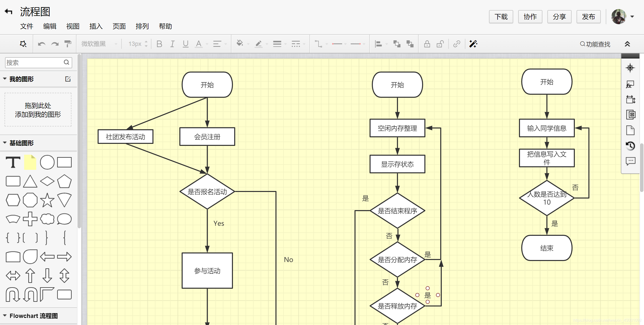644x325 pixels.
Task: Open the comments speech bubble icon
Action: click(630, 161)
